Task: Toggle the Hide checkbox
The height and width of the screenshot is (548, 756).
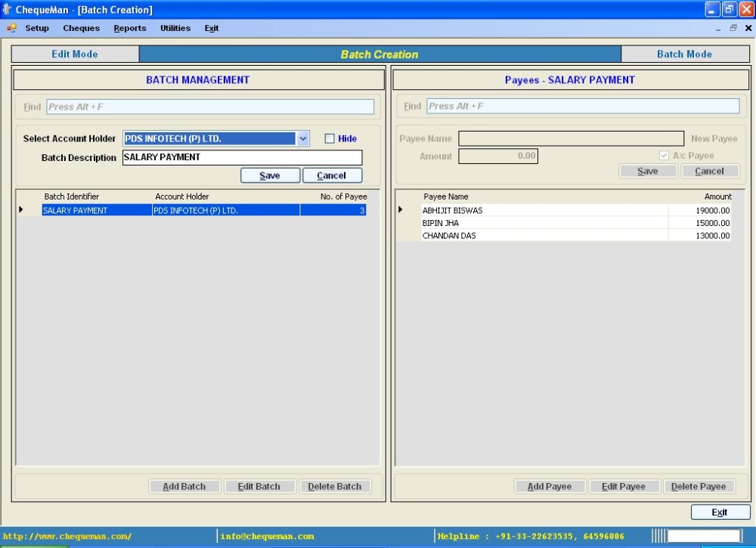Action: [330, 139]
